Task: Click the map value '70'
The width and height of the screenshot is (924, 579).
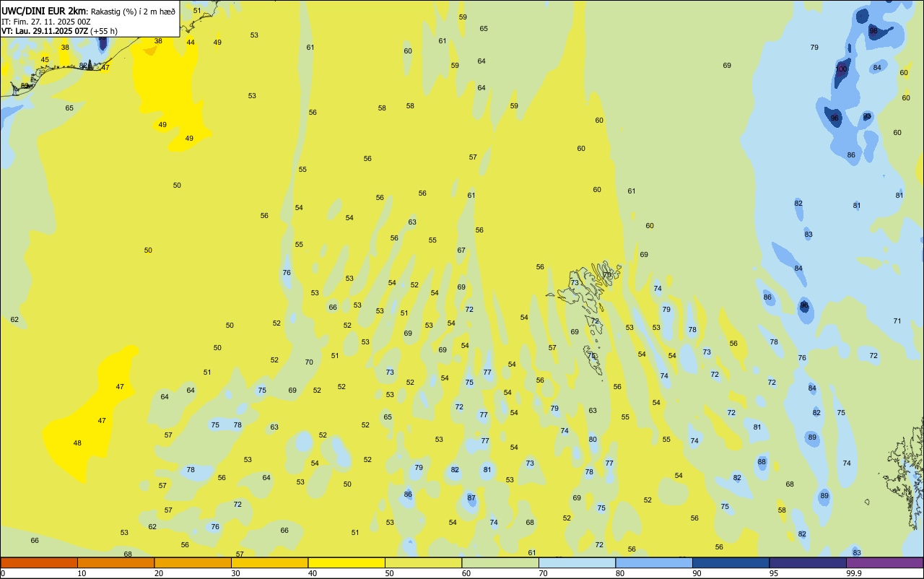Action: pos(309,362)
